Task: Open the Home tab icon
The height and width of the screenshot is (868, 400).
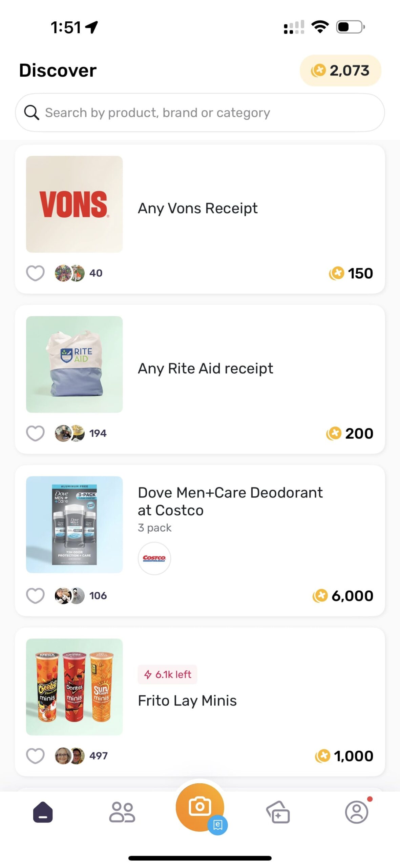Action: [43, 812]
